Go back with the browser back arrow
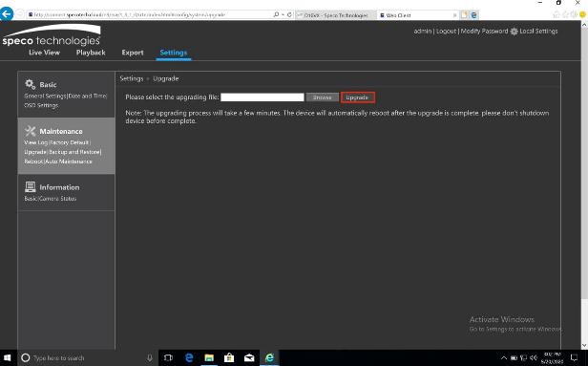The width and height of the screenshot is (588, 366). [7, 14]
